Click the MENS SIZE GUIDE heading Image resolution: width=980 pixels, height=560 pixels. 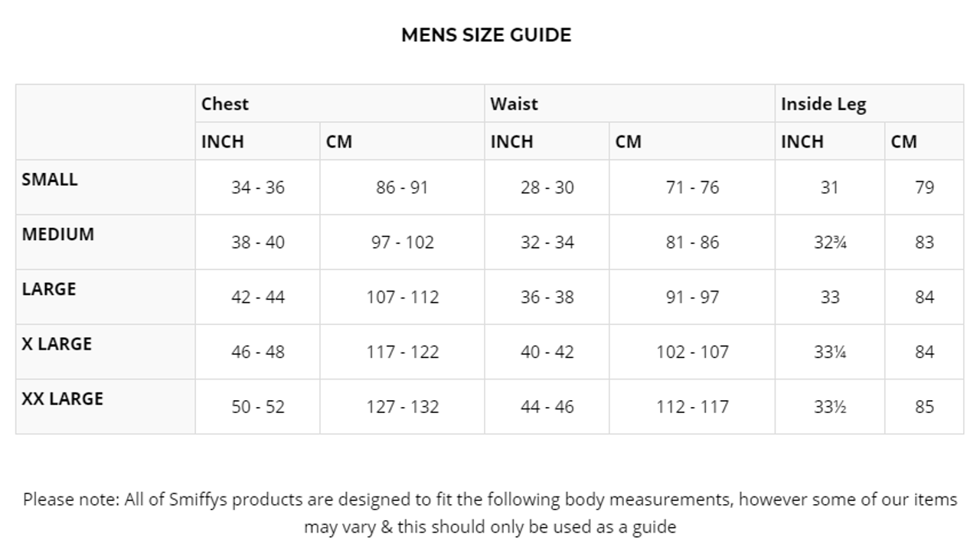(486, 35)
